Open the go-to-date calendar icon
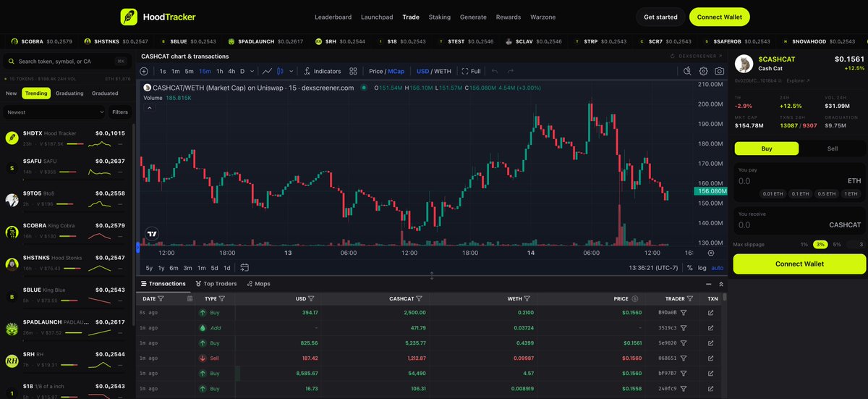The image size is (868, 399). click(244, 268)
